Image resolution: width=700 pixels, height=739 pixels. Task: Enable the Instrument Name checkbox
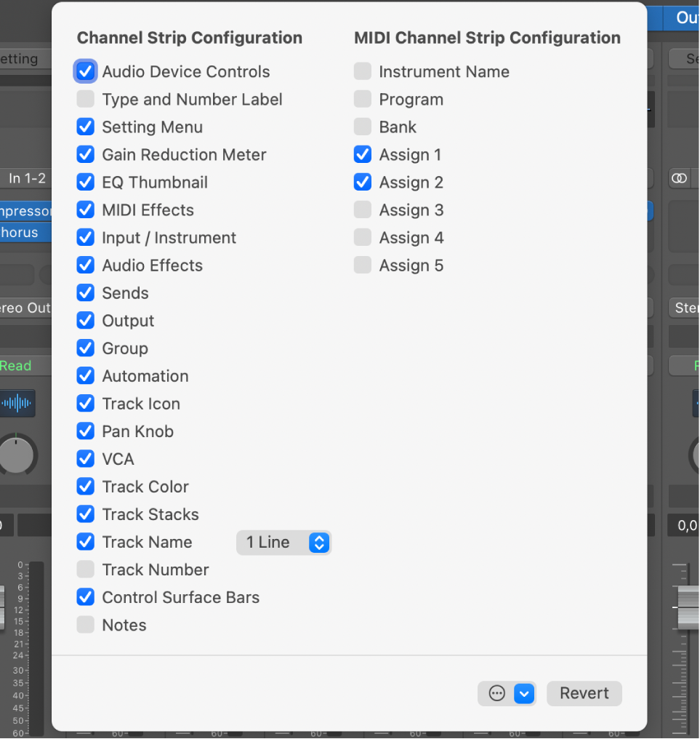point(362,71)
